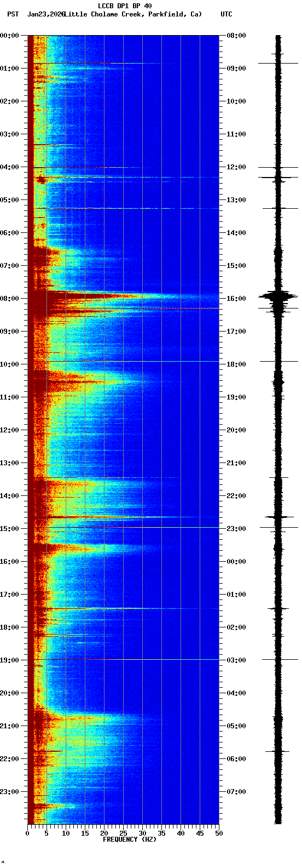This screenshot has height=868, width=302.
Task: Click the large seismogram burst near 16:00 UTC
Action: click(278, 296)
